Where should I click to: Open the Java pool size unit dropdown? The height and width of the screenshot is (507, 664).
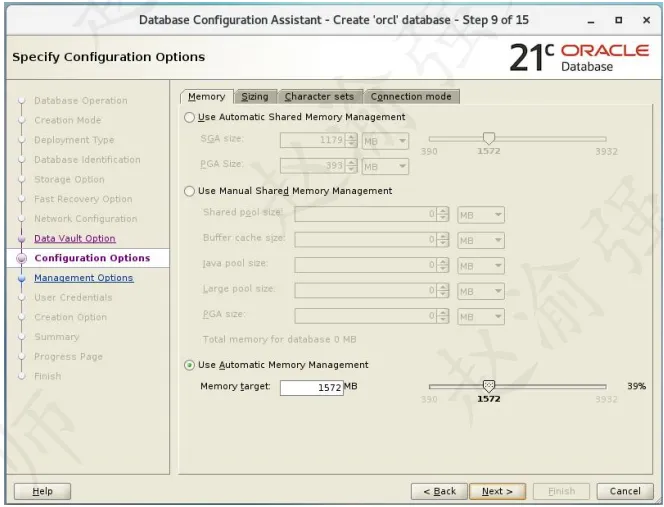(481, 266)
